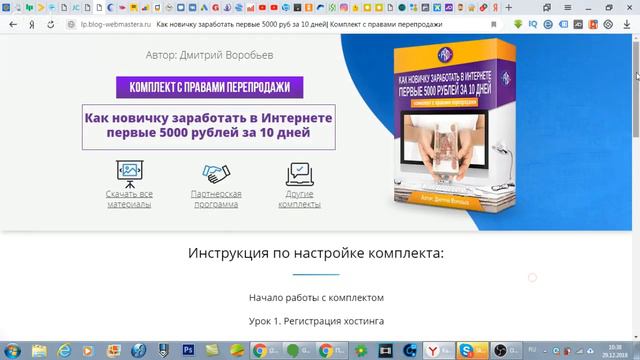Screen dimensions: 640x360
Task: Click Начало работы с комплектом lesson
Action: coord(316,298)
